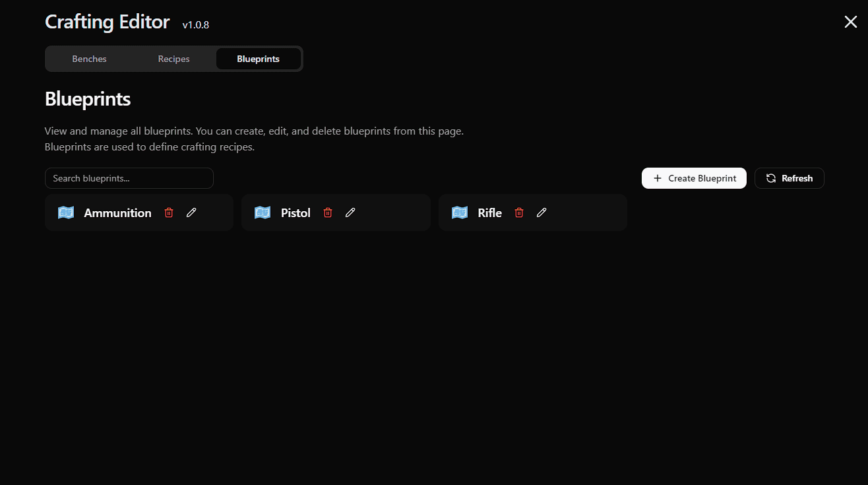Click the Create Blueprint button
Screen dimensions: 868x485
coord(694,178)
